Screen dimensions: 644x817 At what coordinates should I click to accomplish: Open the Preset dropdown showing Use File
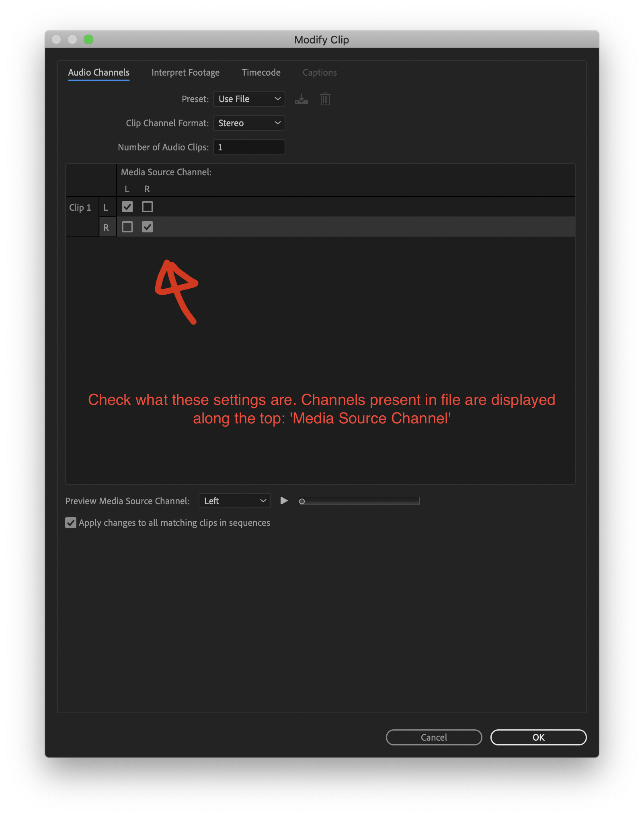249,99
